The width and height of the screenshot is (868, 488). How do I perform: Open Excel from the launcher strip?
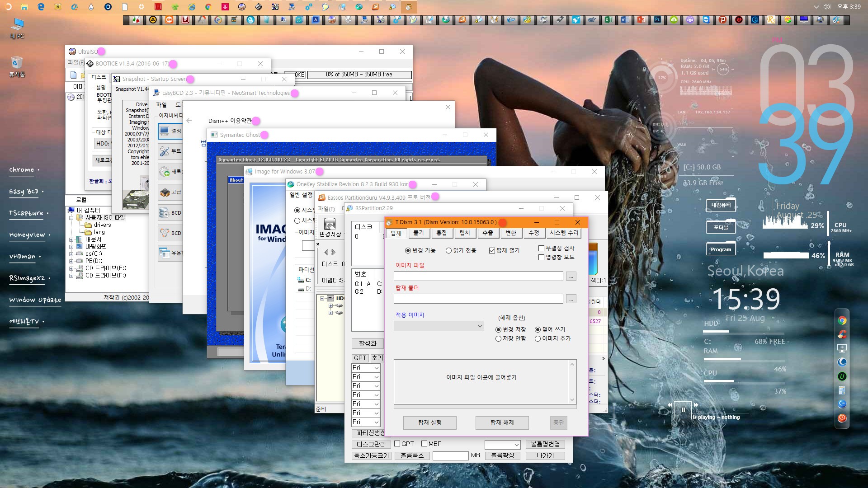tap(608, 19)
